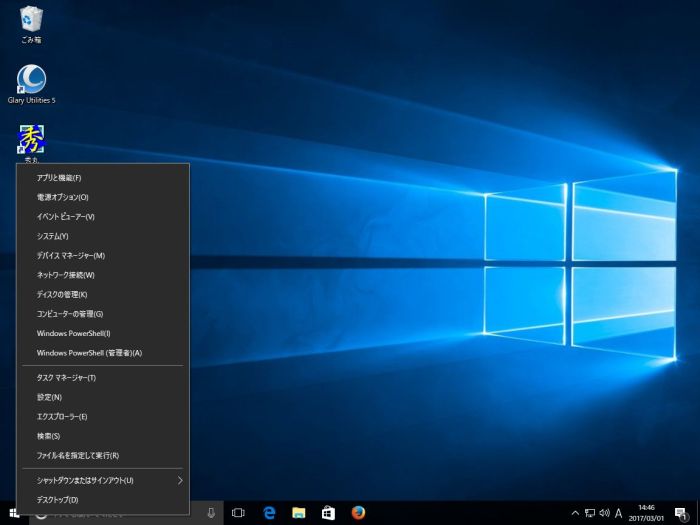
Task: Choose デバイス マネージャー(M) menu entry
Action: click(70, 255)
